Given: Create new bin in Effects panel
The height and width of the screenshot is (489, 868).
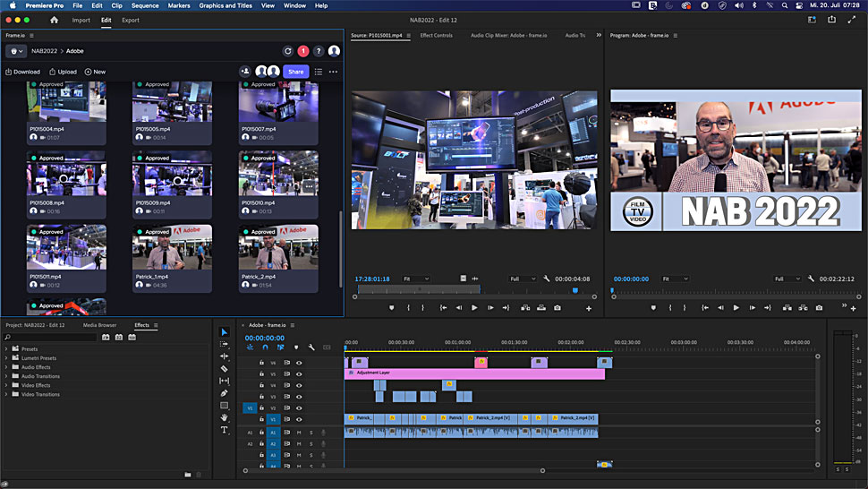Looking at the screenshot, I should (x=188, y=475).
